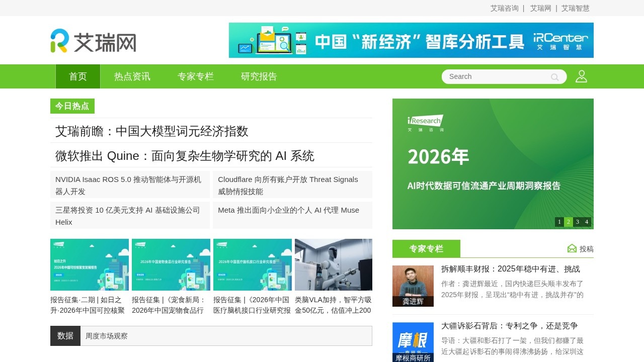Open the 研究报告 nav tab
Image resolution: width=644 pixels, height=362 pixels.
click(x=259, y=76)
